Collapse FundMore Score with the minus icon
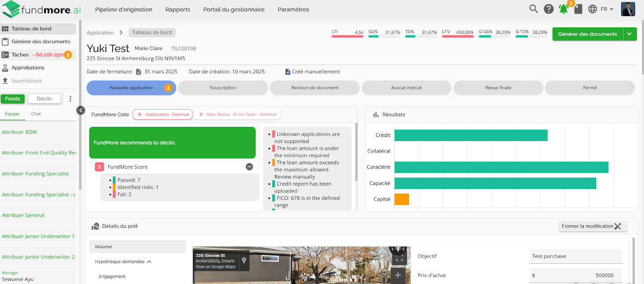 pos(249,167)
